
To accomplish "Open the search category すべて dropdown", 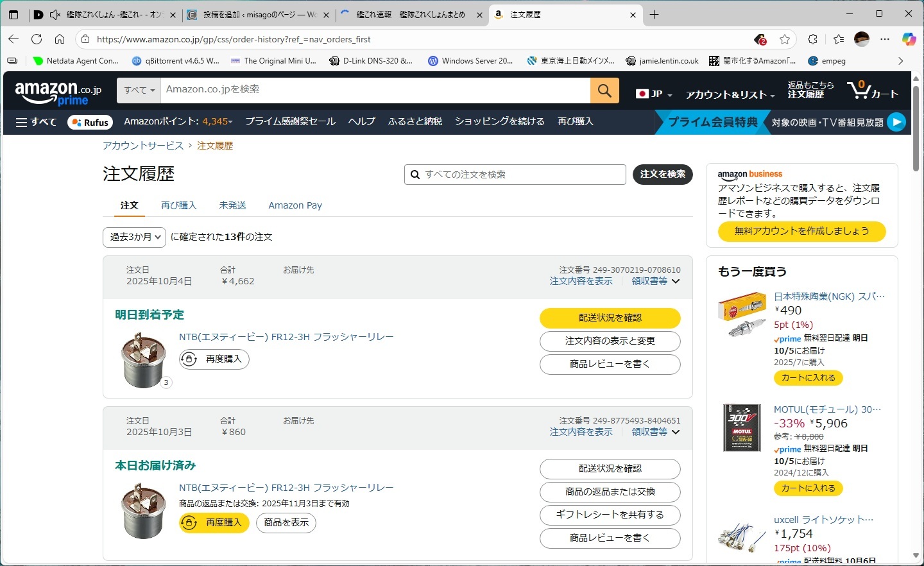I will (x=139, y=90).
